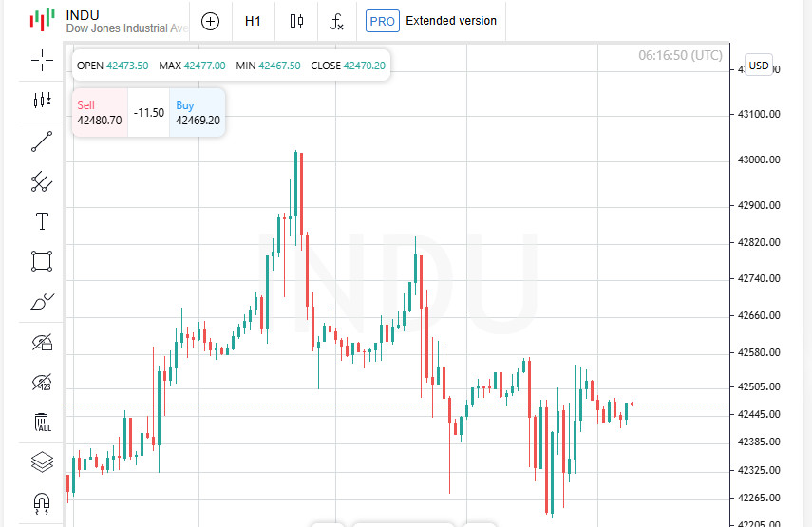Select the crosshair cursor tool
This screenshot has width=812, height=527.
(x=42, y=61)
